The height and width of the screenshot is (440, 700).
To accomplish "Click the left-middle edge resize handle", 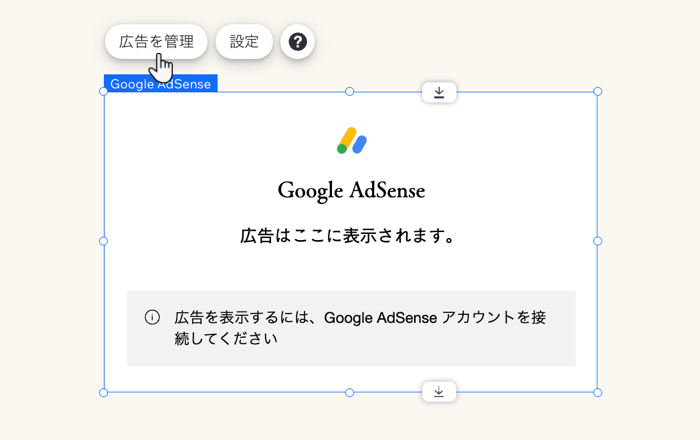I will (104, 241).
